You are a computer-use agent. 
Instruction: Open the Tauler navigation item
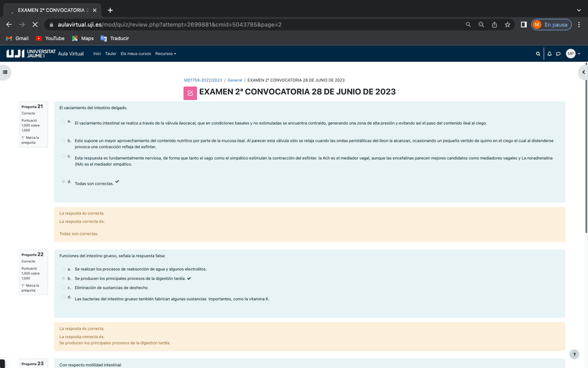click(111, 53)
